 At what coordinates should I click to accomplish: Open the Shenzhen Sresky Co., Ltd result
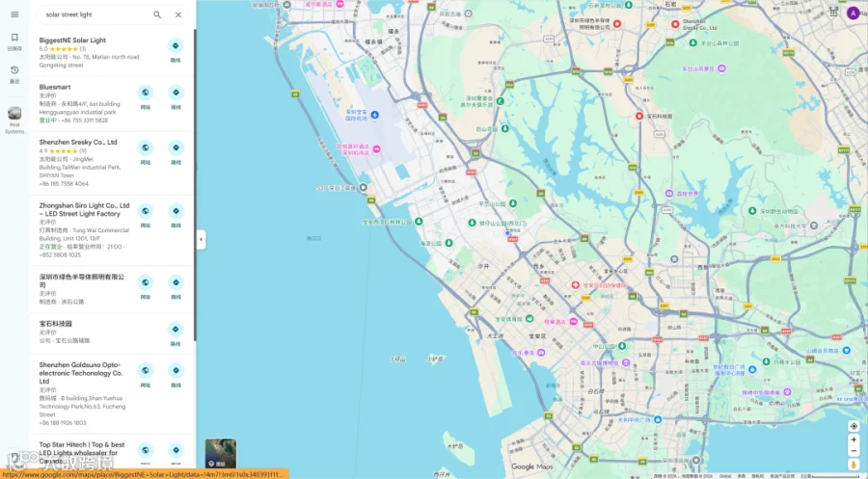(x=78, y=142)
